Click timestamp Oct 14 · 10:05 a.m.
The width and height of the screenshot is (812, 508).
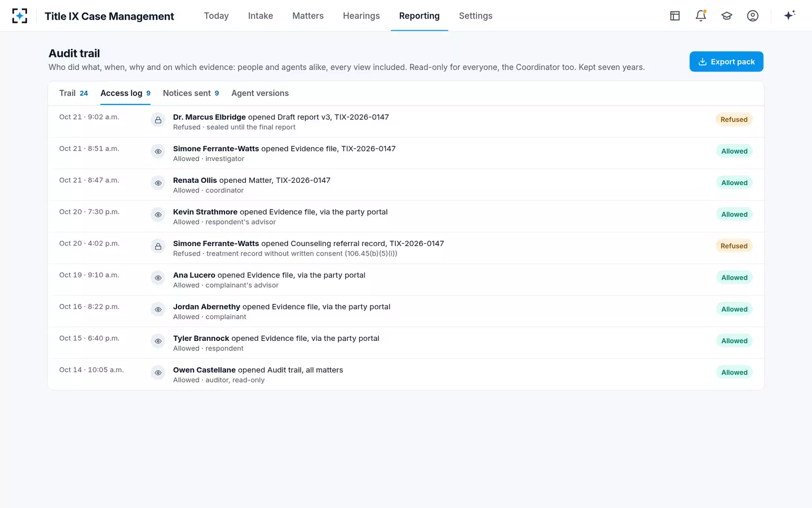(91, 370)
